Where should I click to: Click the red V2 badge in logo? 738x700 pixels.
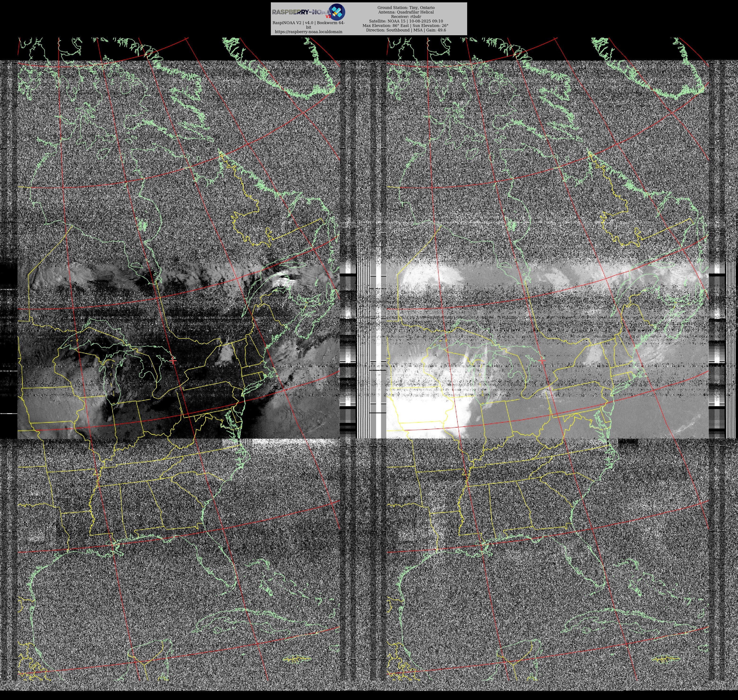click(328, 16)
